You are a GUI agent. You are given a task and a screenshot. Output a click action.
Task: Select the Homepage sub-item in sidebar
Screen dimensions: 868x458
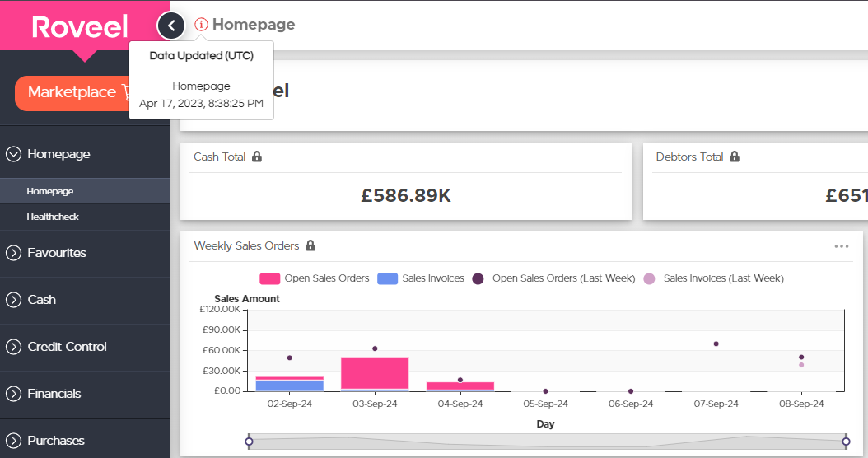(x=86, y=191)
